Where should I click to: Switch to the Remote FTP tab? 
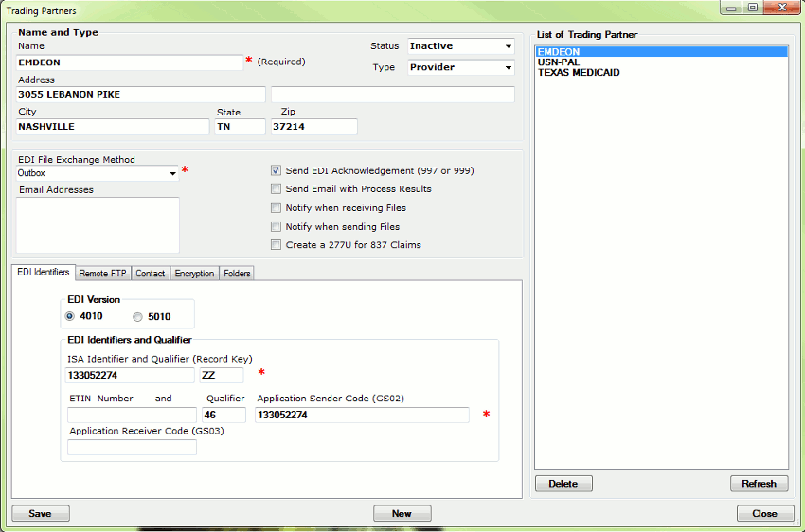pyautogui.click(x=102, y=274)
